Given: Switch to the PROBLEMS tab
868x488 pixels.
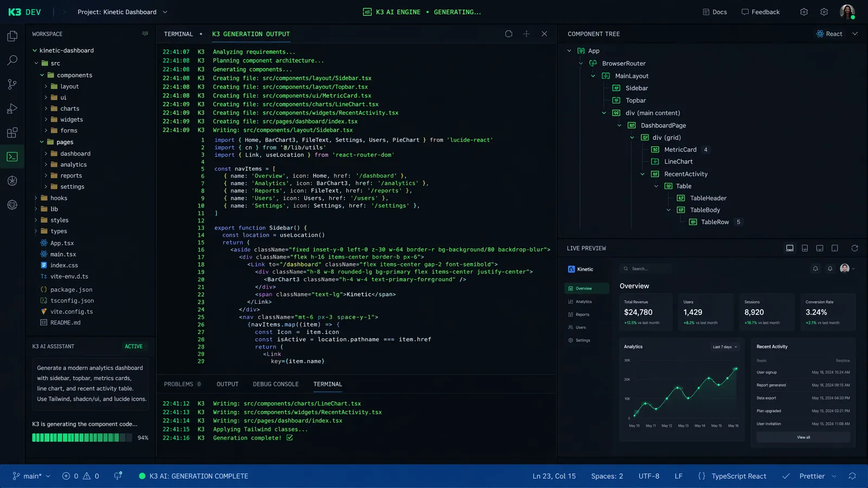Looking at the screenshot, I should (182, 384).
